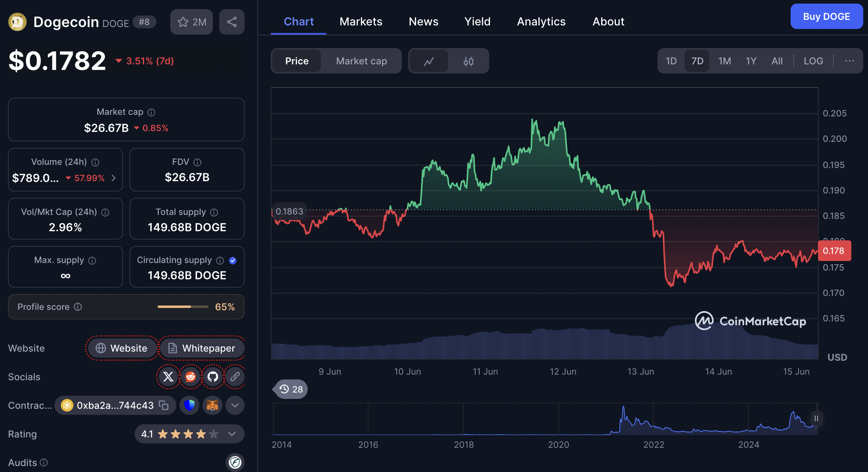The image size is (868, 472).
Task: Open the Reddit social link
Action: (191, 377)
